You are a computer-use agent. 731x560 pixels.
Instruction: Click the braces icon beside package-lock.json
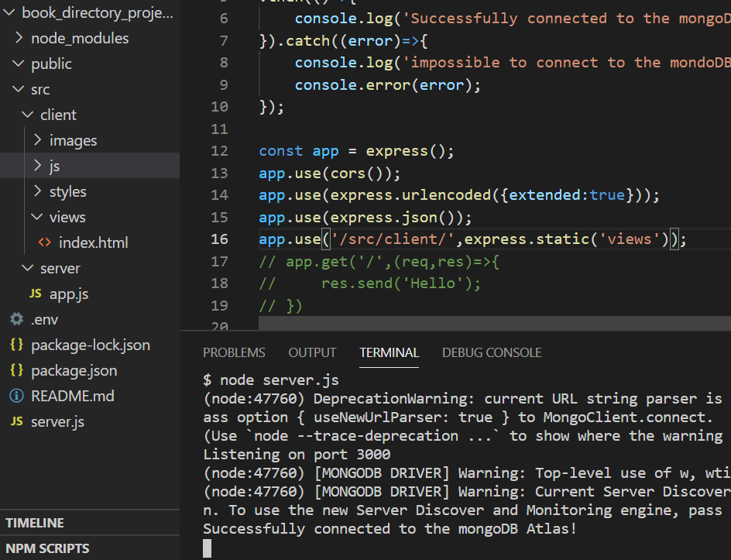[x=16, y=345]
